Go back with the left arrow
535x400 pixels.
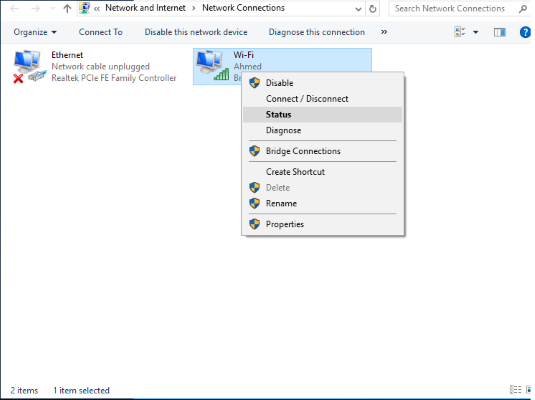pos(15,8)
